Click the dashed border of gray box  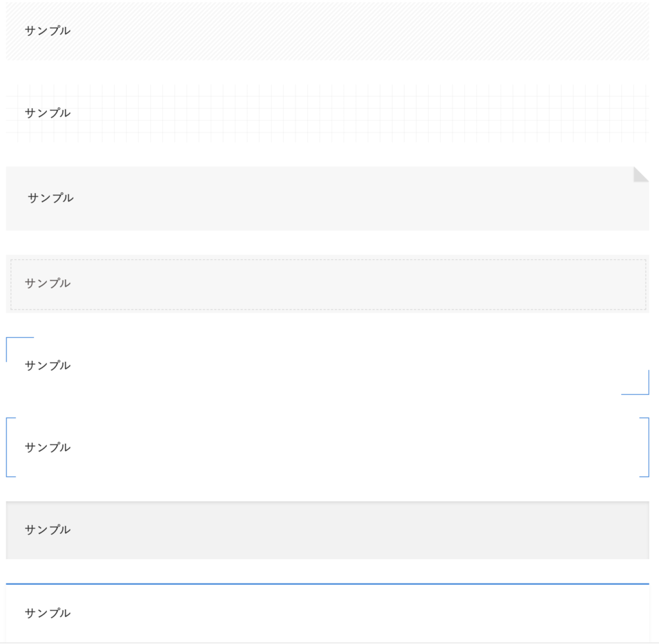pos(328,260)
